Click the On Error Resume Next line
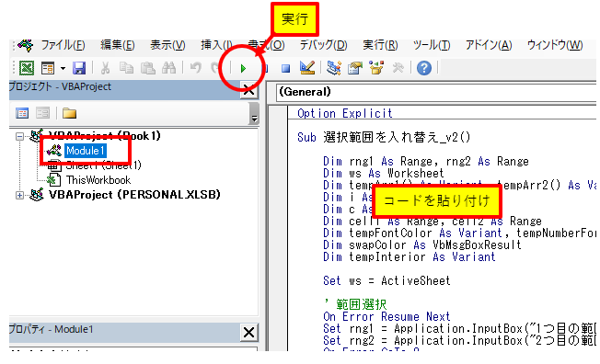Viewport: 600px width, 364px height. (x=387, y=317)
